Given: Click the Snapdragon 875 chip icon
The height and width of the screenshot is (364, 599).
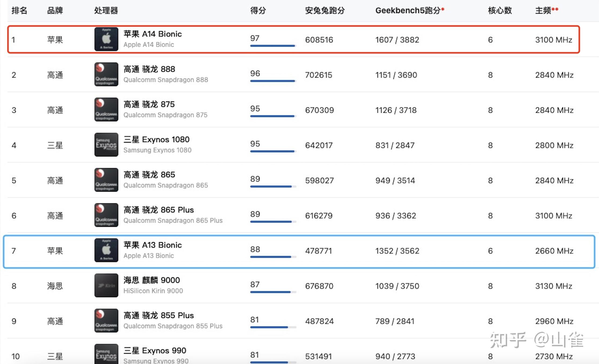Looking at the screenshot, I should tap(106, 110).
